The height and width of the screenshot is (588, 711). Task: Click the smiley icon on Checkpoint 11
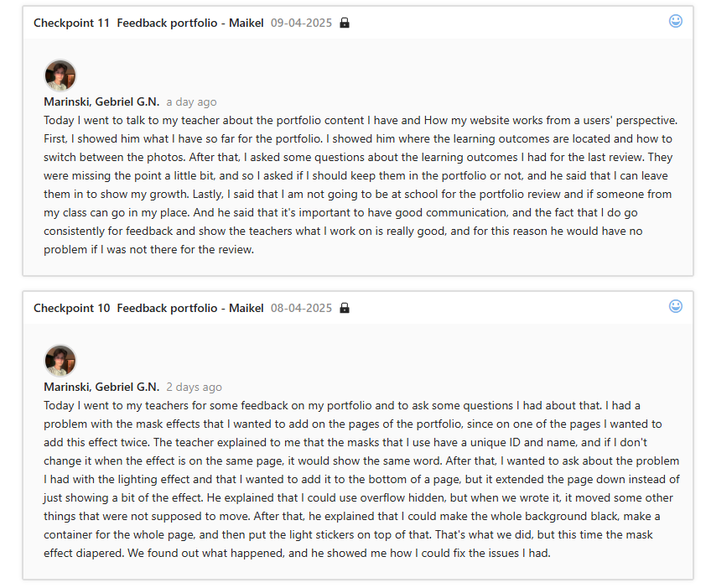pos(676,21)
